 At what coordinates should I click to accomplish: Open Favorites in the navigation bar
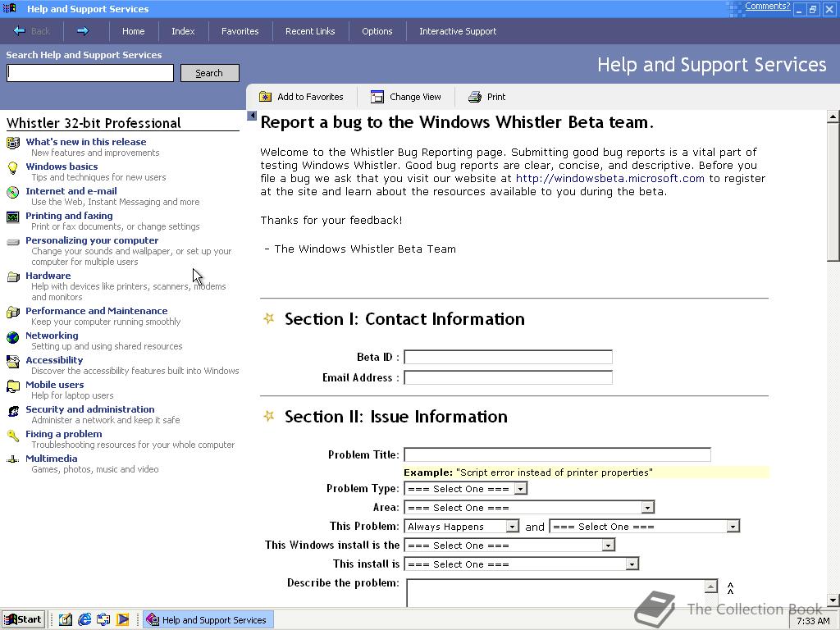tap(240, 31)
